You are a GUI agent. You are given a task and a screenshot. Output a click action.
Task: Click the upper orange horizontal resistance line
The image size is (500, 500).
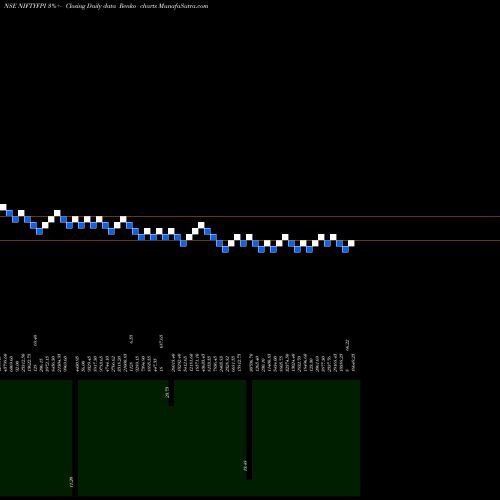tap(250, 217)
